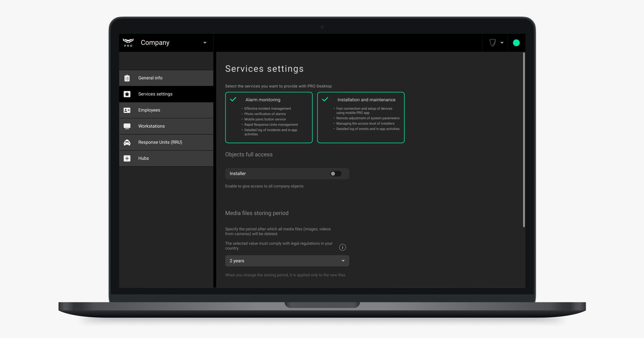Click the General info clipboard icon
644x338 pixels.
point(127,78)
